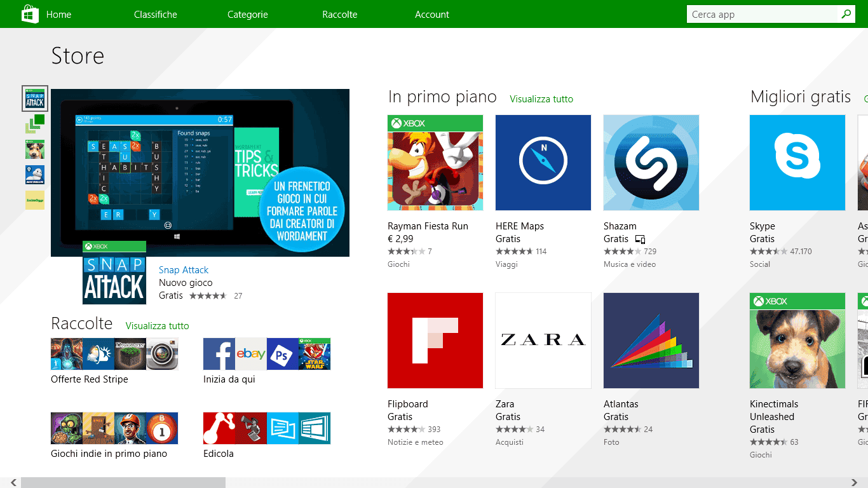Open the Classifiche menu
This screenshot has width=868, height=488.
(156, 15)
